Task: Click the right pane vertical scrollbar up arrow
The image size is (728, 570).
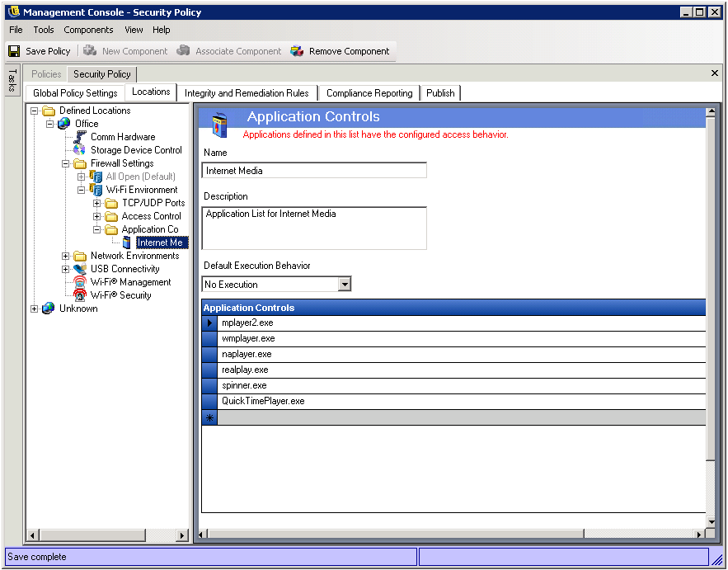Action: (711, 112)
